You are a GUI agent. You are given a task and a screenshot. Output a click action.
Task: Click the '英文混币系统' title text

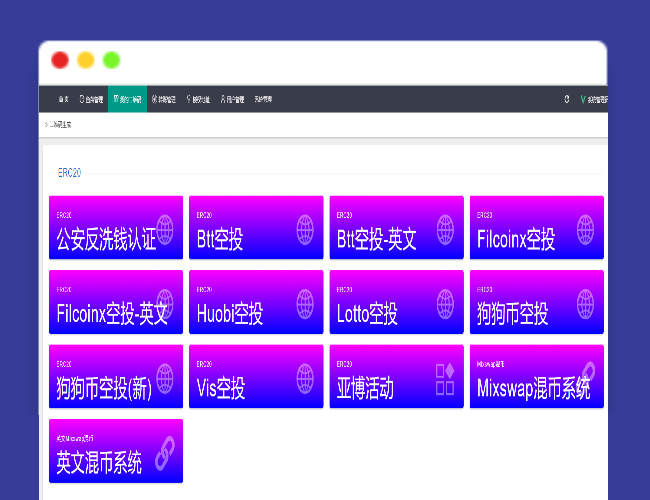[x=99, y=463]
